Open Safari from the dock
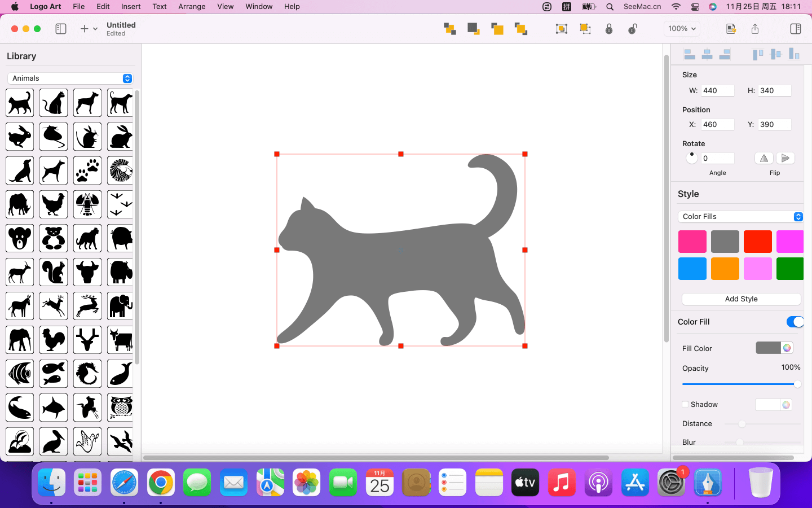The width and height of the screenshot is (812, 508). [x=124, y=483]
